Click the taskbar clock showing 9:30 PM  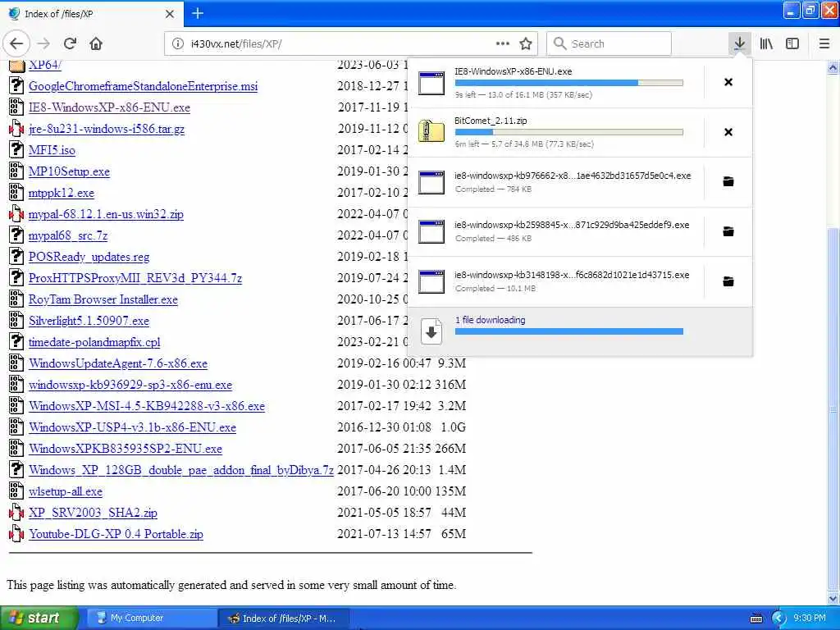[x=810, y=619]
